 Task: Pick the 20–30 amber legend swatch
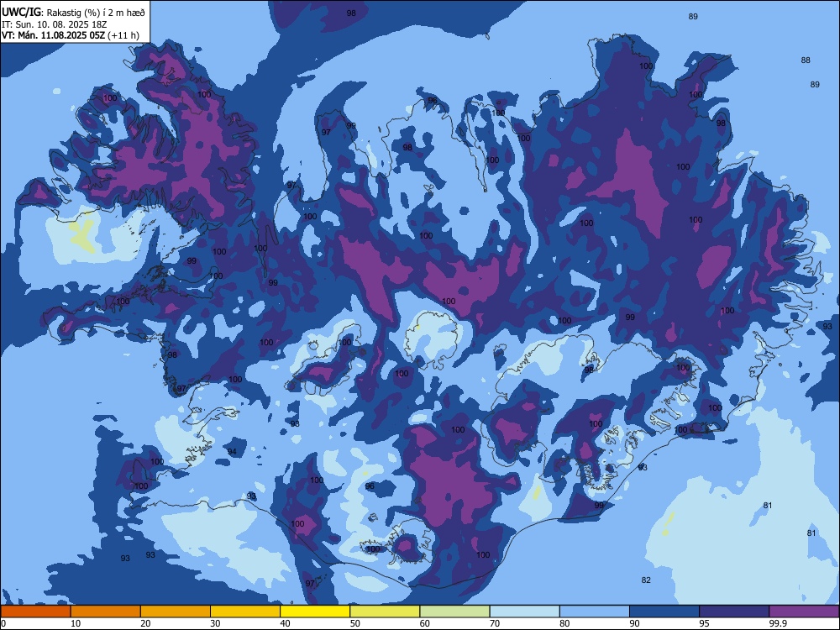(176, 612)
